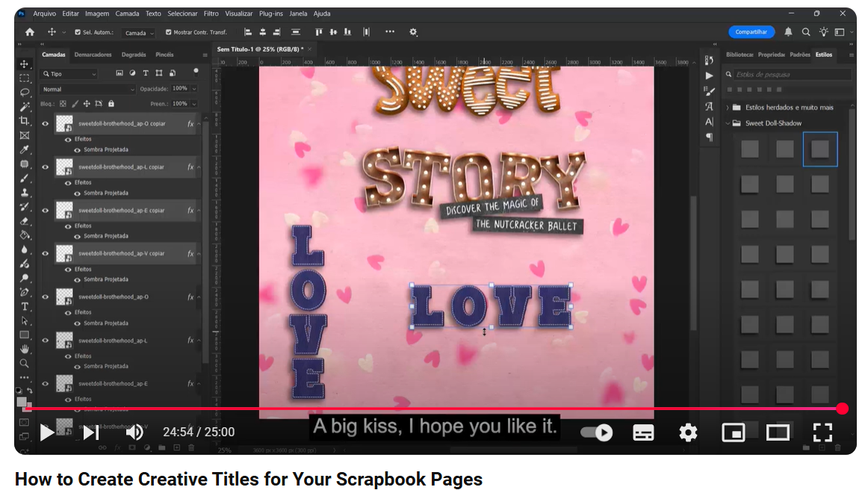Skip to next YouTube video
This screenshot has width=868, height=490.
pos(91,432)
